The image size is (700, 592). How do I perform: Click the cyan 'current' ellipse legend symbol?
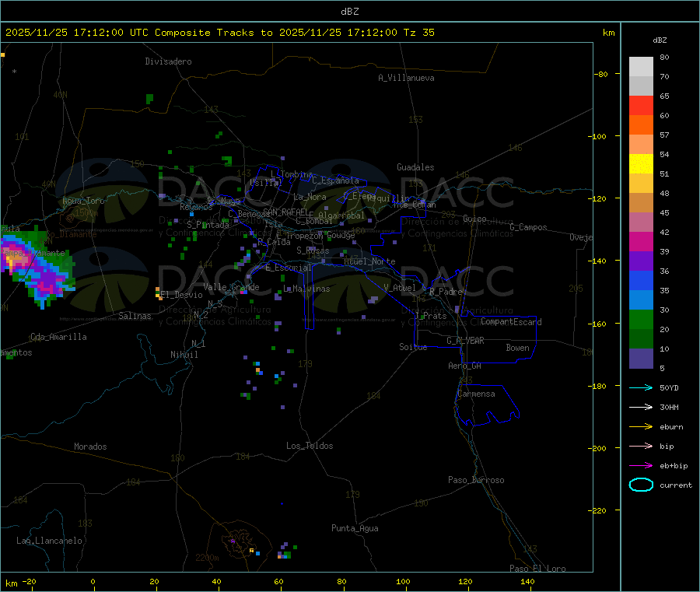click(x=641, y=485)
